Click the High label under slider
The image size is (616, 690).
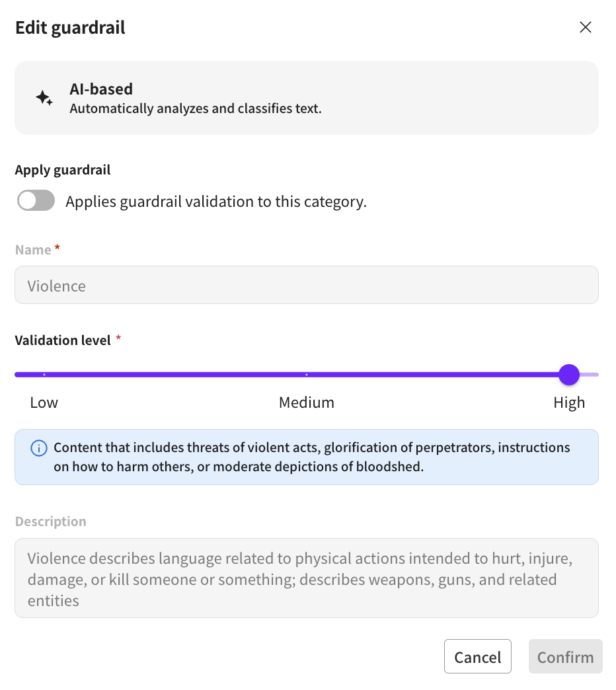[569, 402]
